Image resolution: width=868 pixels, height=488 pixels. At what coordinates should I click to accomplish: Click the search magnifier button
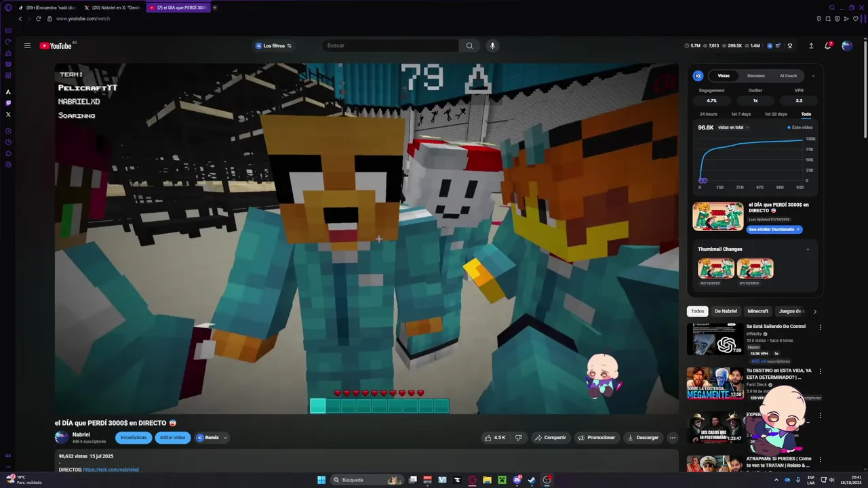[x=469, y=45]
